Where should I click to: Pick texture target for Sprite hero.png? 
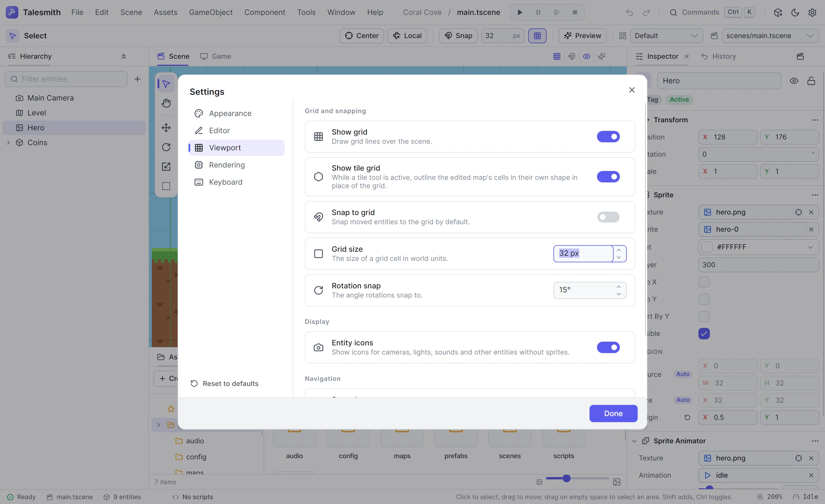799,212
